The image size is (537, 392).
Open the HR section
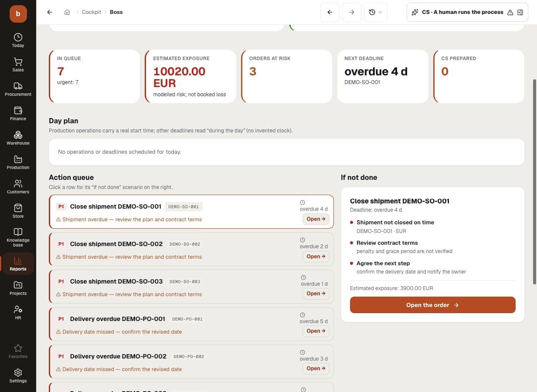[x=18, y=312]
